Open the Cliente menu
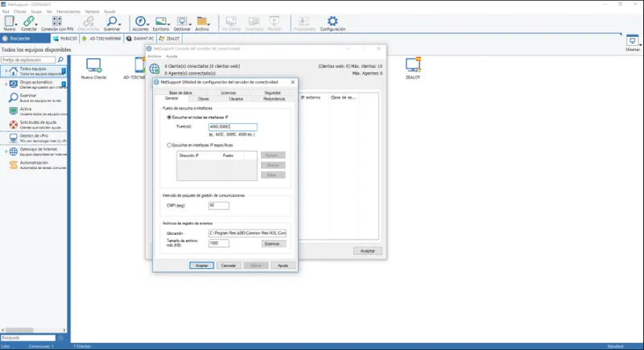The image size is (644, 350). [19, 11]
